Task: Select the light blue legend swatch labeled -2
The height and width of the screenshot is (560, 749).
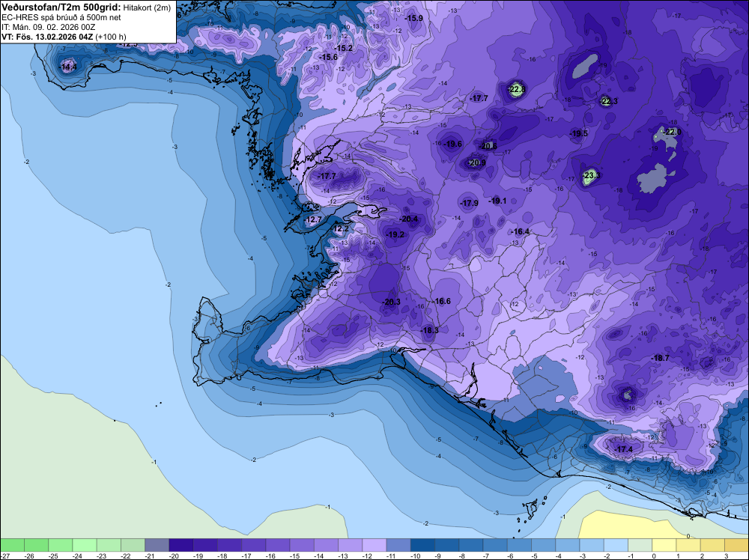Action: tap(616, 545)
